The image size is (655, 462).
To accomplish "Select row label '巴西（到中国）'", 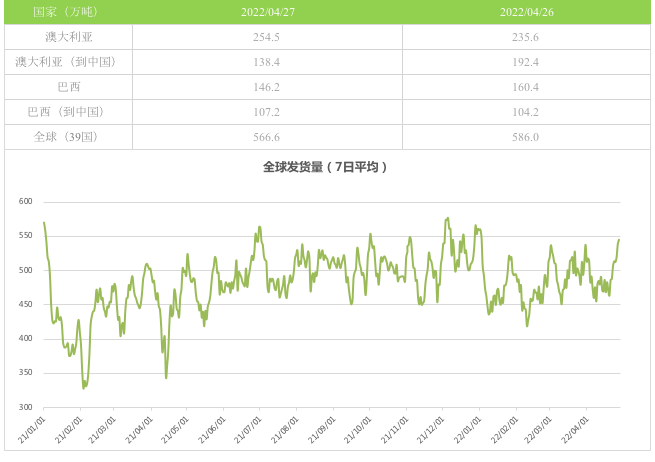I will (66, 112).
